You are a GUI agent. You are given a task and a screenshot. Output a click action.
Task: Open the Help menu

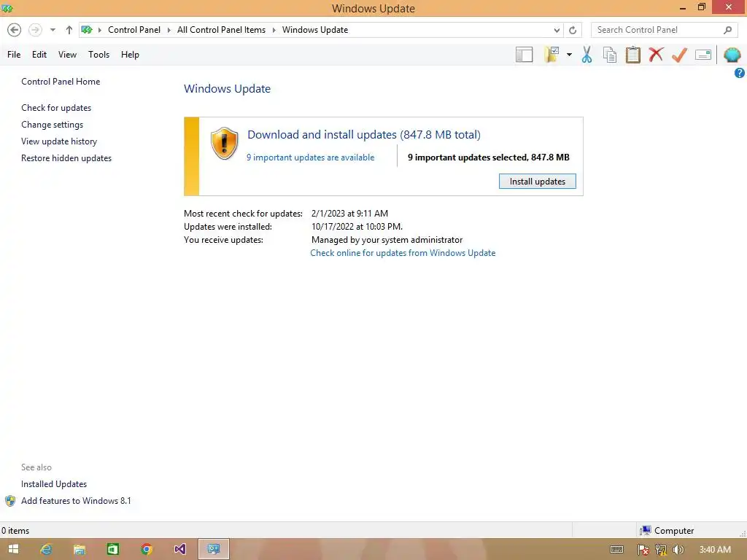point(130,55)
